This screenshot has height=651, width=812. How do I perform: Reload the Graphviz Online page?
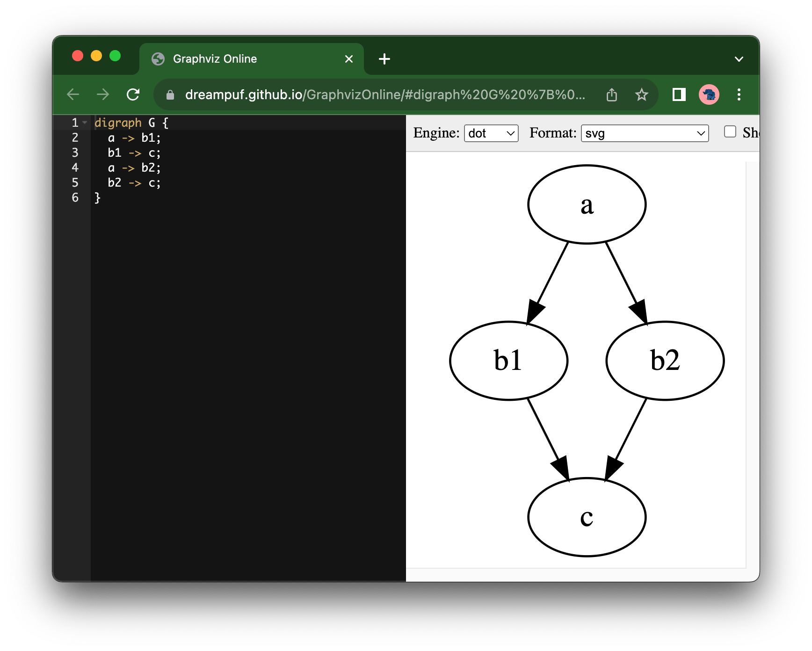(x=134, y=94)
